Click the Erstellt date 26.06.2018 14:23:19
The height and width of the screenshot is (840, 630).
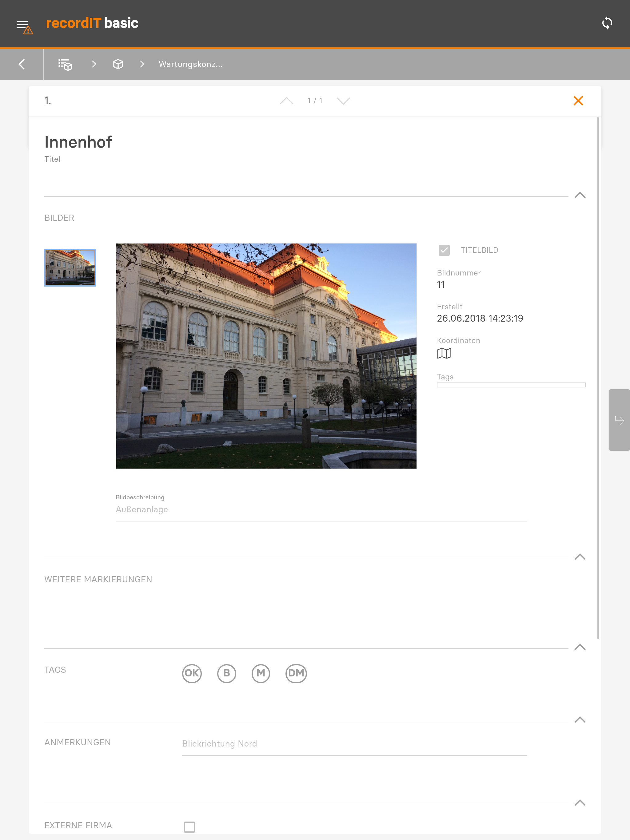click(480, 318)
